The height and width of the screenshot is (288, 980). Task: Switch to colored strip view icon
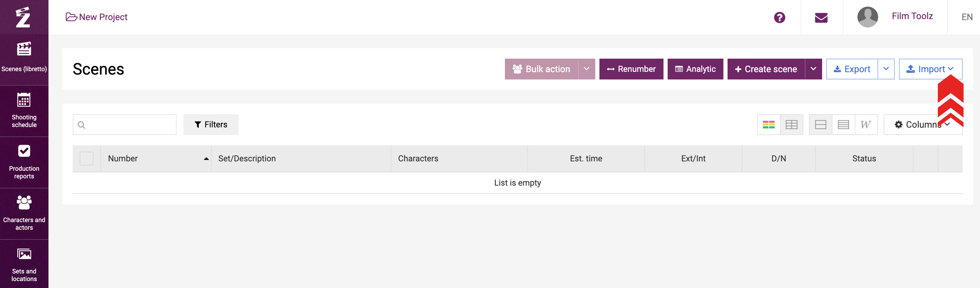(768, 125)
